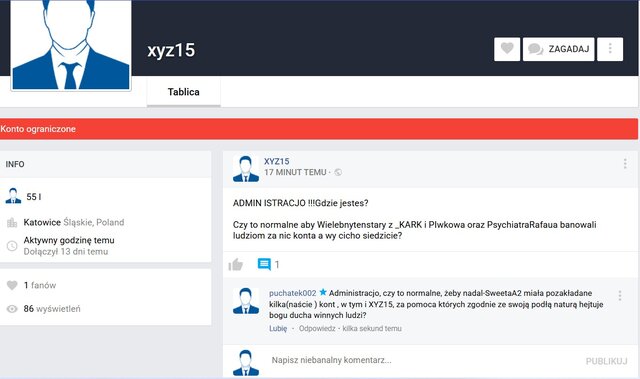
Task: Click the puchatek002 commenter avatar
Action: tap(246, 301)
